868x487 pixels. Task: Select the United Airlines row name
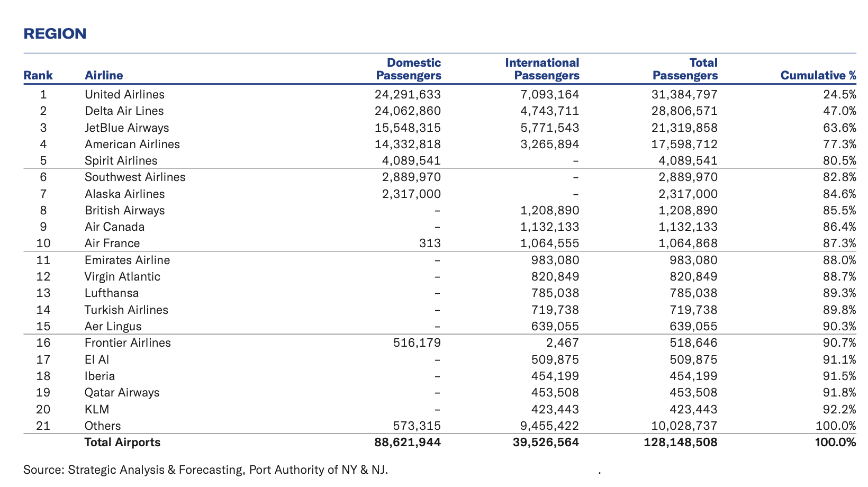pyautogui.click(x=124, y=95)
